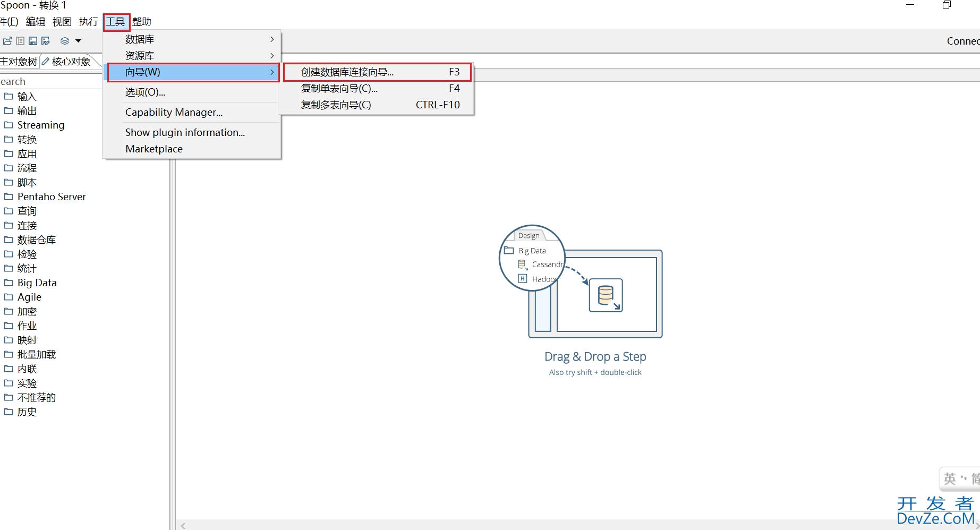Click the Connect button at top right
This screenshot has width=980, height=530.
pos(963,41)
